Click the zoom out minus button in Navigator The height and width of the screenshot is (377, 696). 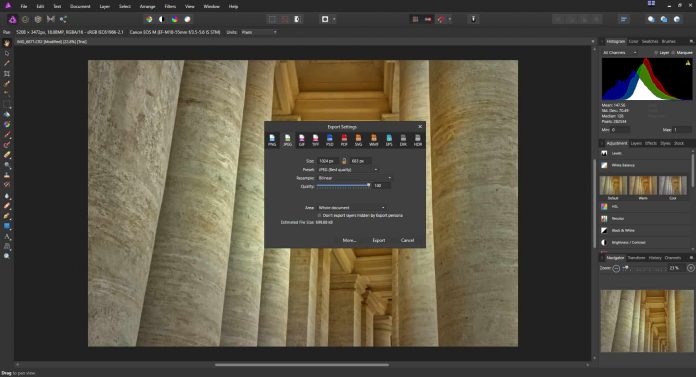pos(616,268)
